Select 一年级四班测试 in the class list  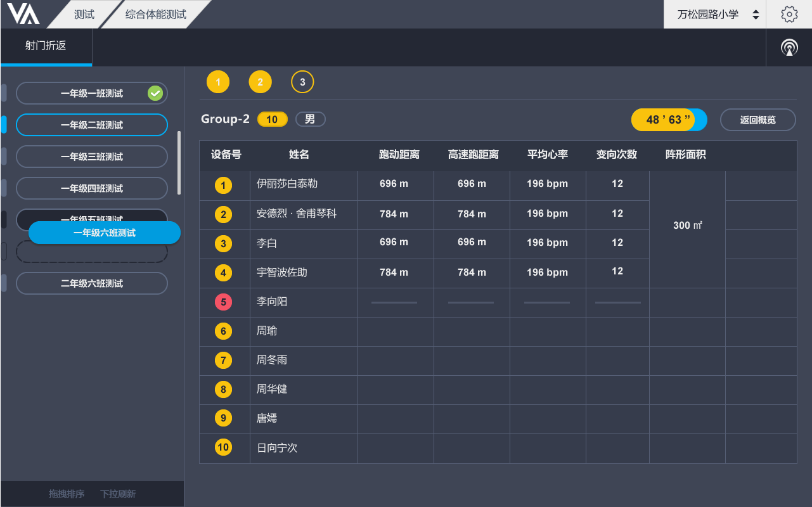(92, 188)
